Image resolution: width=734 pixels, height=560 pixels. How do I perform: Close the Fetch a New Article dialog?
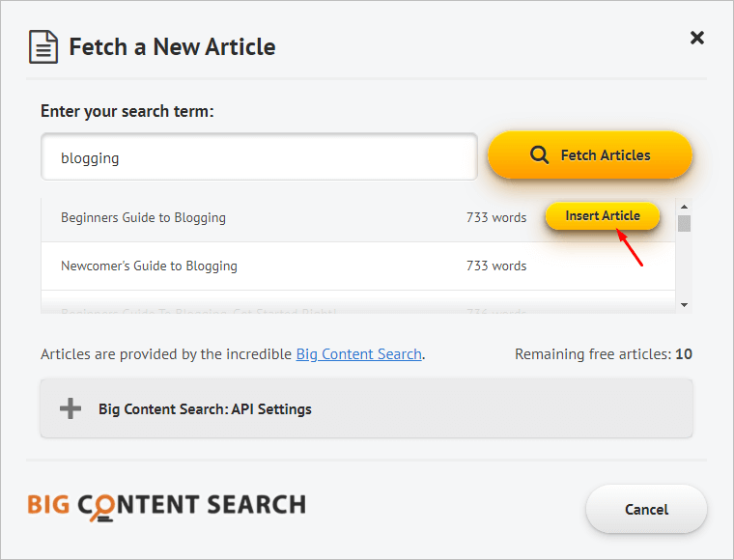697,38
